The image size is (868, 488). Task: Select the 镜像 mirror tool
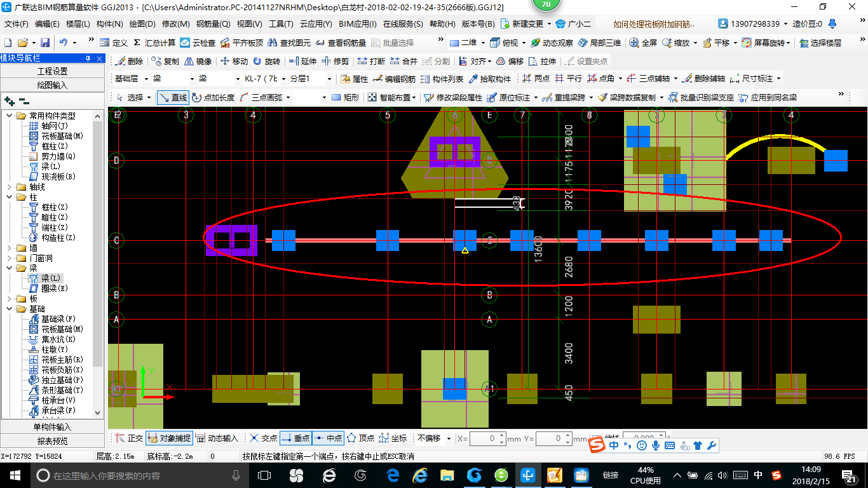pyautogui.click(x=198, y=61)
